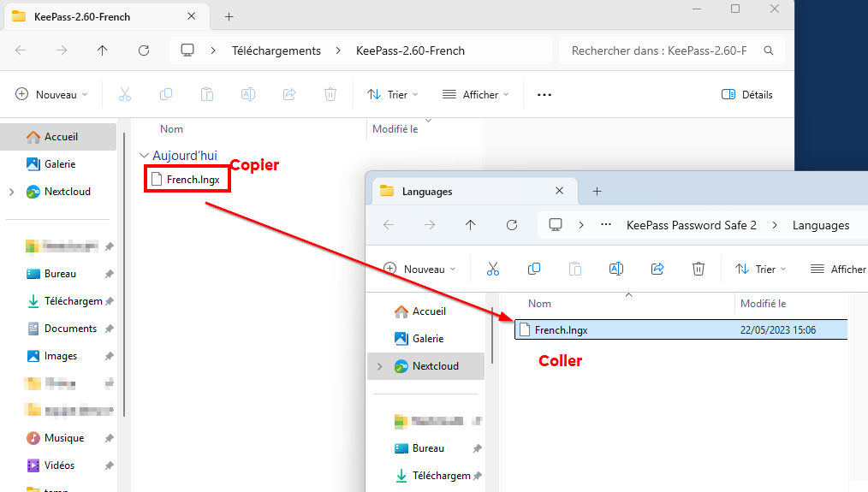Click KeePass Password Safe 2 breadcrumb
The width and height of the screenshot is (868, 492).
pos(691,225)
